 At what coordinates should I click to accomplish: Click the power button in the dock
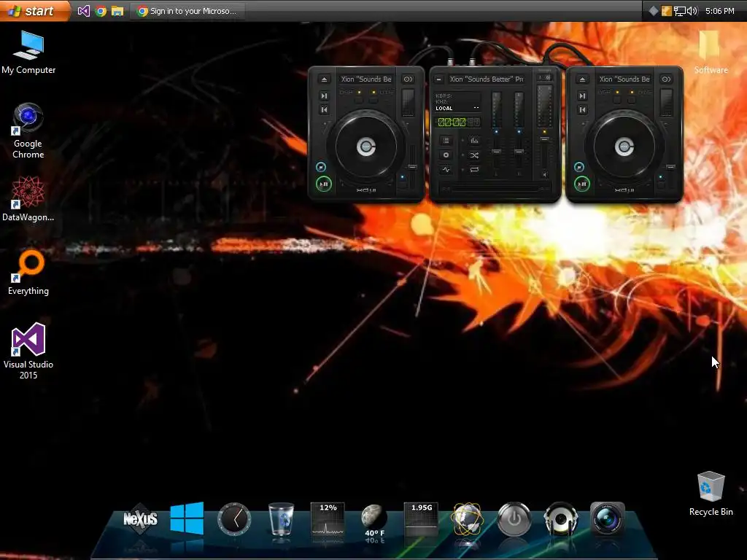514,518
